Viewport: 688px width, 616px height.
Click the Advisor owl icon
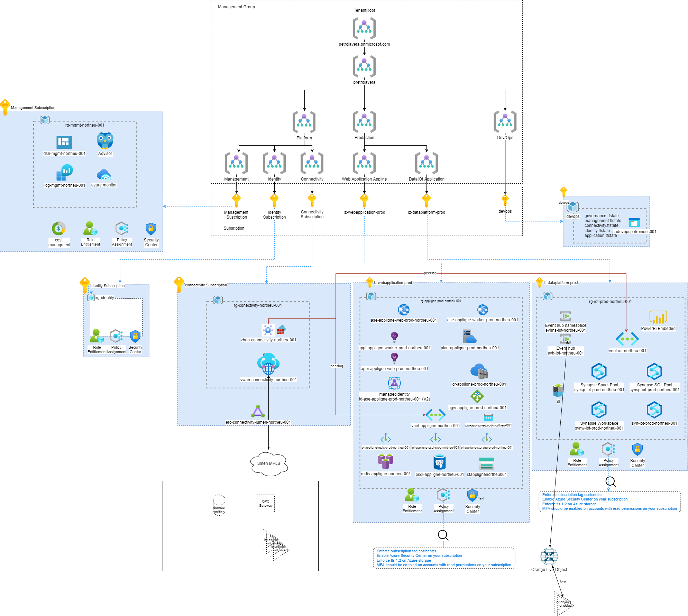click(105, 140)
